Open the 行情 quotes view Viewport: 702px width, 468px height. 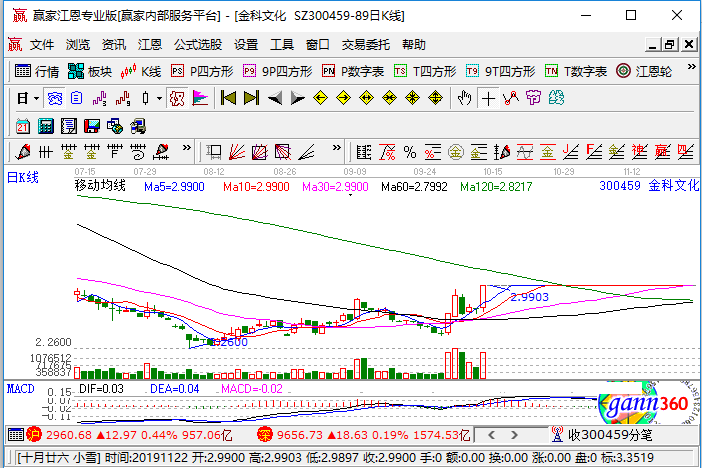(37, 71)
